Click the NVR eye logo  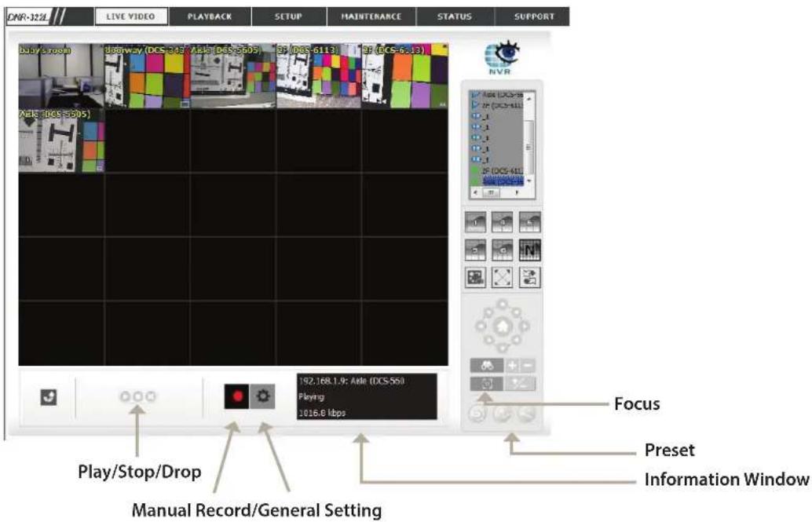(501, 57)
